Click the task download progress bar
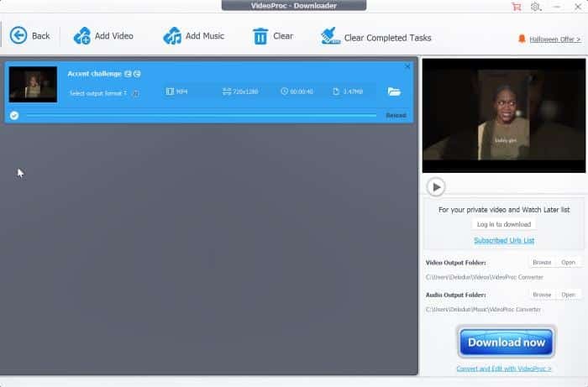Viewport: 588px width, 387px height. tap(202, 115)
